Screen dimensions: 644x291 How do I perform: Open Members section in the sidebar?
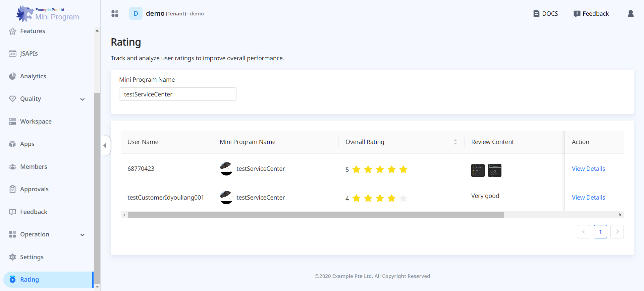pos(34,167)
